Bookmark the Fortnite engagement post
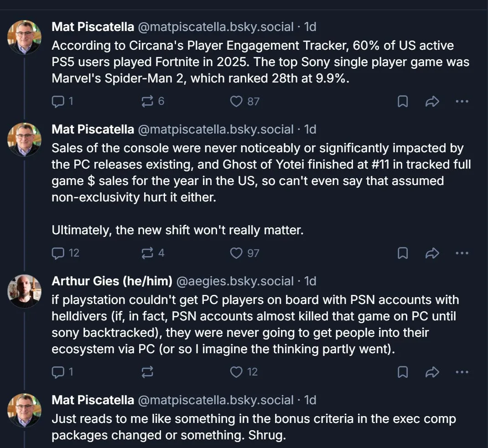Viewport: 488px width, 448px height. point(402,101)
